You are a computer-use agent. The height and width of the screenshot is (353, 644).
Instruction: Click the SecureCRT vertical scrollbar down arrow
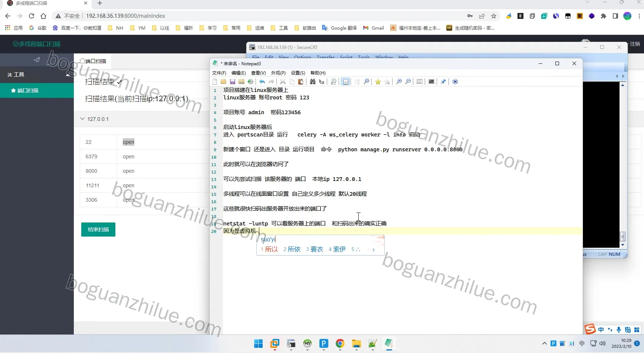(x=622, y=245)
